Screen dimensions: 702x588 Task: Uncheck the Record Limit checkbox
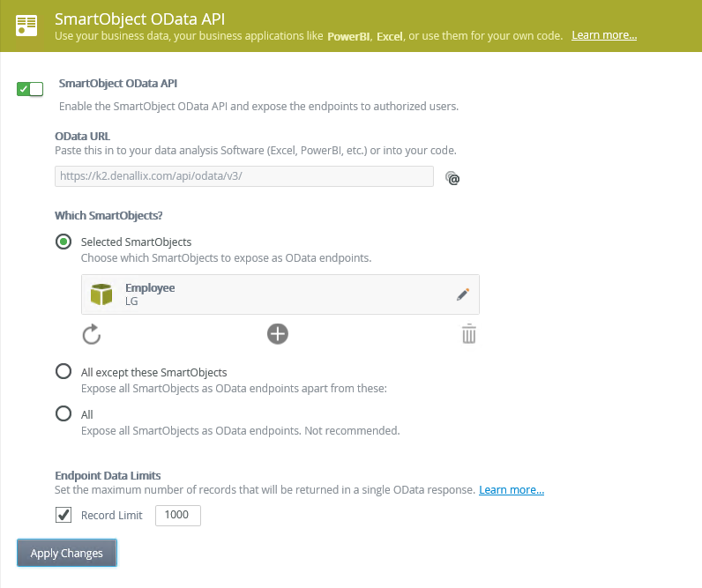pyautogui.click(x=63, y=515)
